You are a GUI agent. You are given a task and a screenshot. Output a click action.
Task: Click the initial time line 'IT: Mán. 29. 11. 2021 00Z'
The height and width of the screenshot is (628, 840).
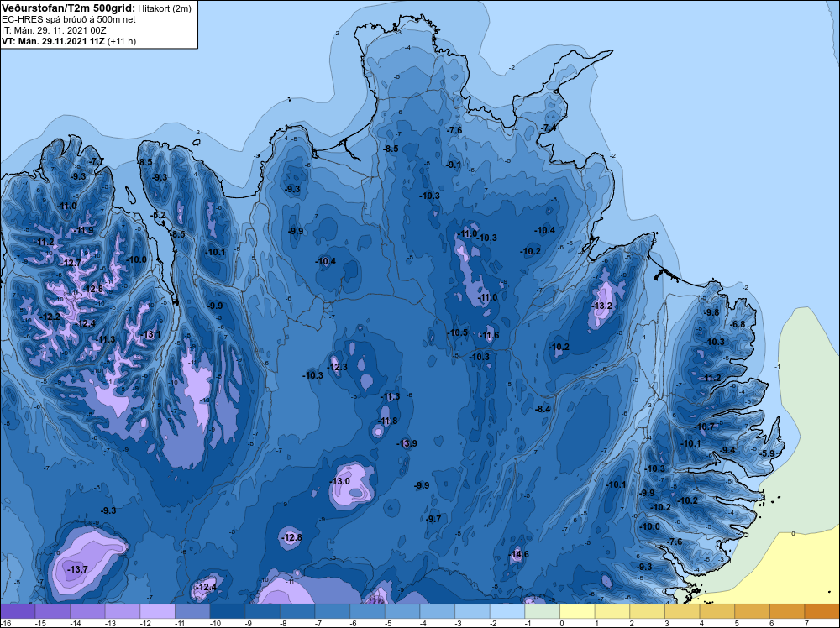coord(54,30)
